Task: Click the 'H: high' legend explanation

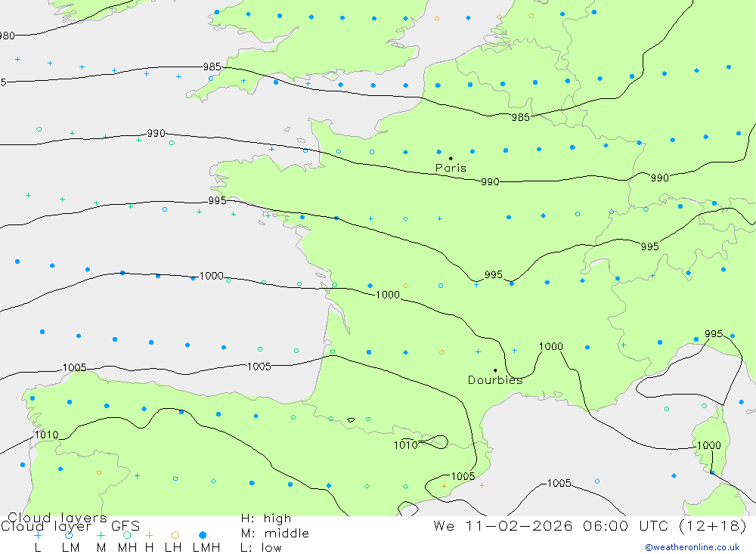Action: 266,518
